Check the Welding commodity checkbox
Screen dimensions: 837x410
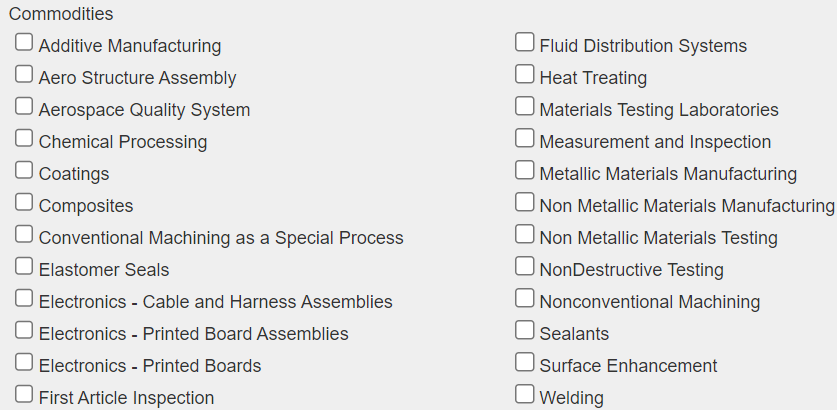coord(524,395)
